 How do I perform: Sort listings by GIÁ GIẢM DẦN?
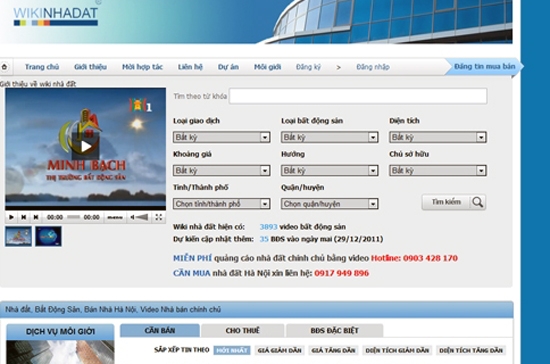click(x=279, y=350)
